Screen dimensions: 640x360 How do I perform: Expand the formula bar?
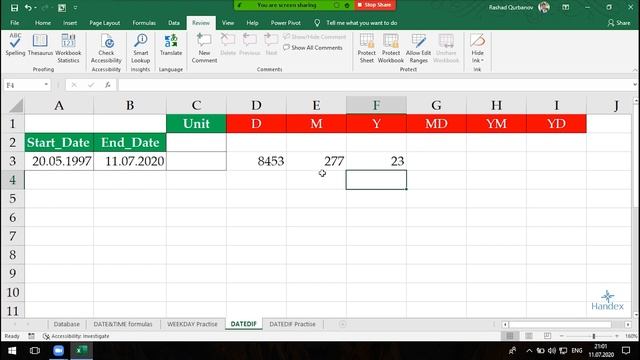click(635, 84)
